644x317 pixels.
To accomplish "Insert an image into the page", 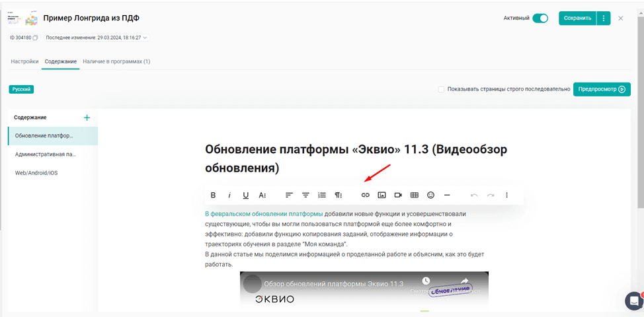I will tap(382, 195).
